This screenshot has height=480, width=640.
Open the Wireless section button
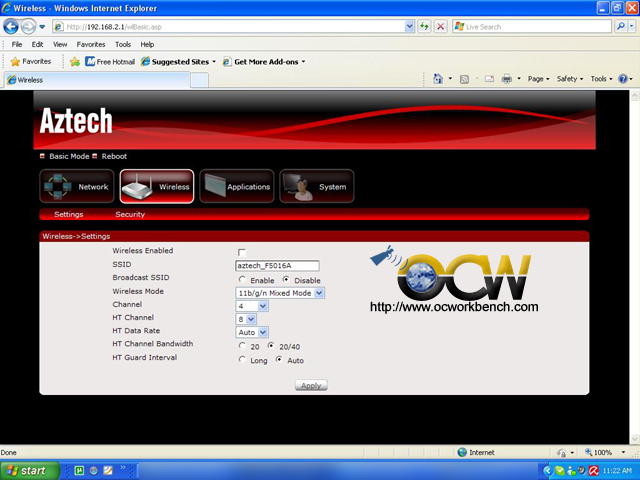(157, 186)
